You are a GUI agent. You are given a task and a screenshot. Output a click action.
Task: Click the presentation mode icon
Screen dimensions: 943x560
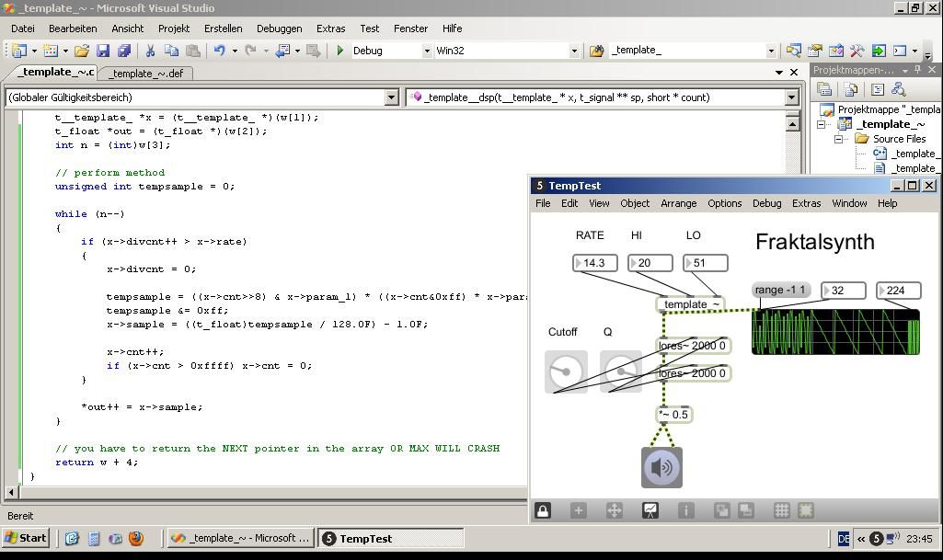pyautogui.click(x=650, y=510)
